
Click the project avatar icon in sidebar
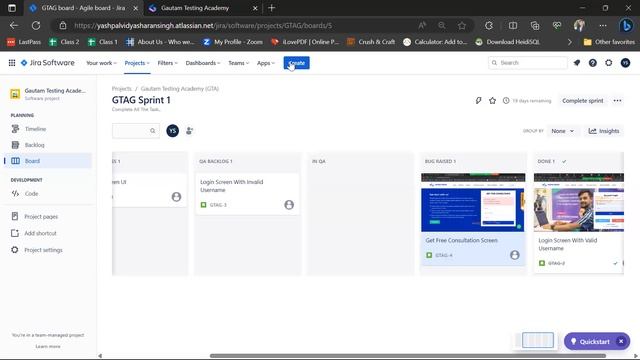coord(15,94)
